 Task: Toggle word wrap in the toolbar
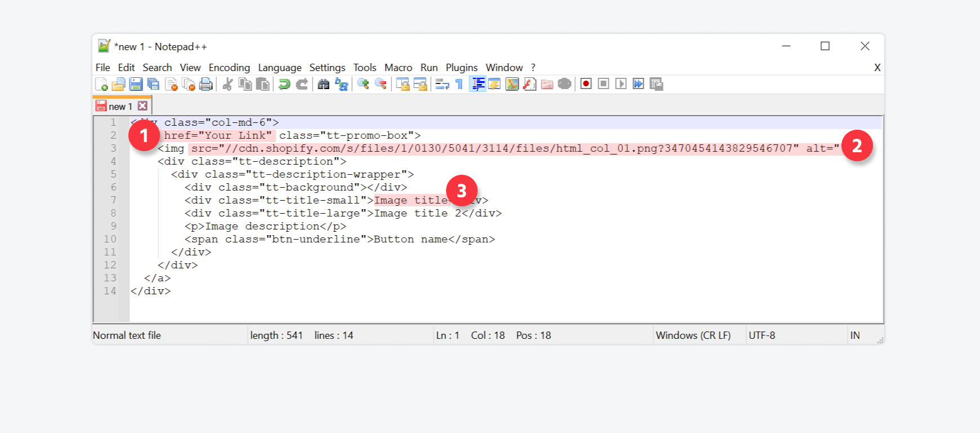tap(442, 85)
